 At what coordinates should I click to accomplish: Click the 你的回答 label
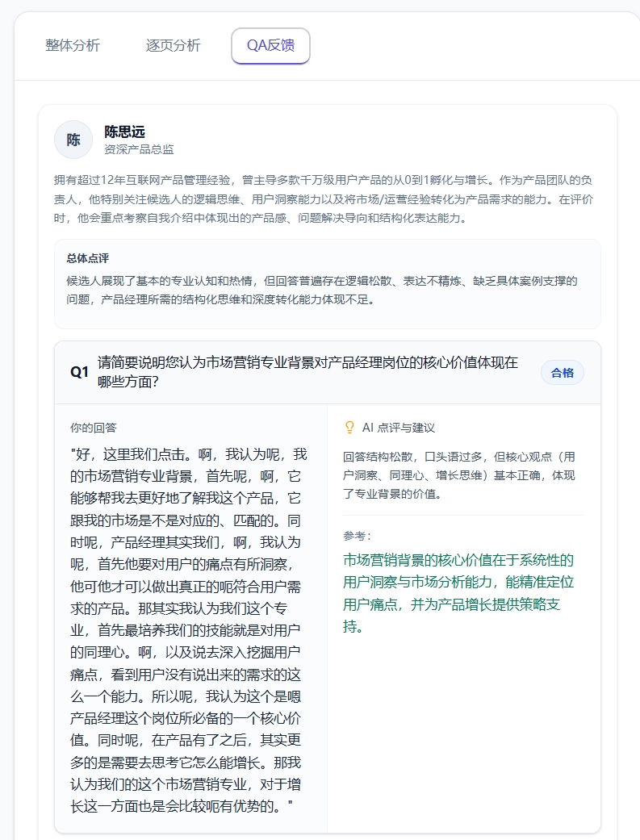(x=94, y=428)
